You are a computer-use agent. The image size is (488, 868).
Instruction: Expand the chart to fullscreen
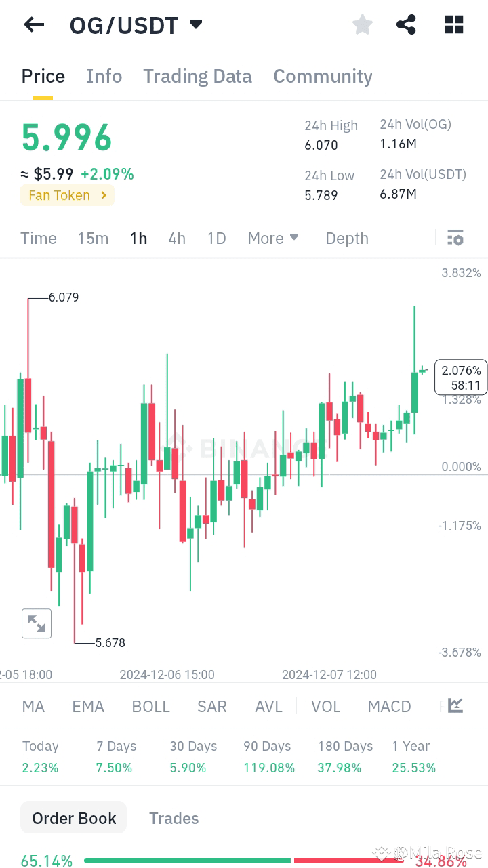37,623
